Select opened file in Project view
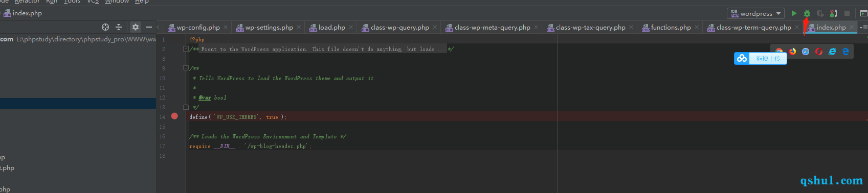 (105, 27)
